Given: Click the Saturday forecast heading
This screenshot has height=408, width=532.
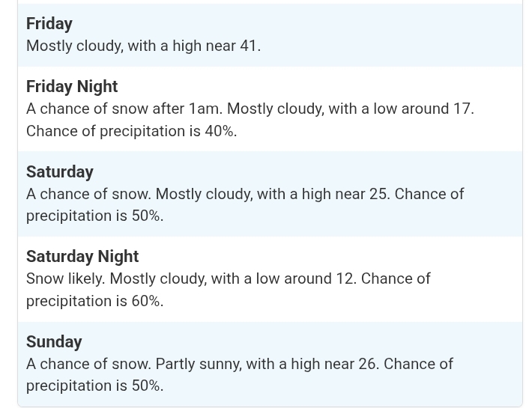Looking at the screenshot, I should [60, 172].
